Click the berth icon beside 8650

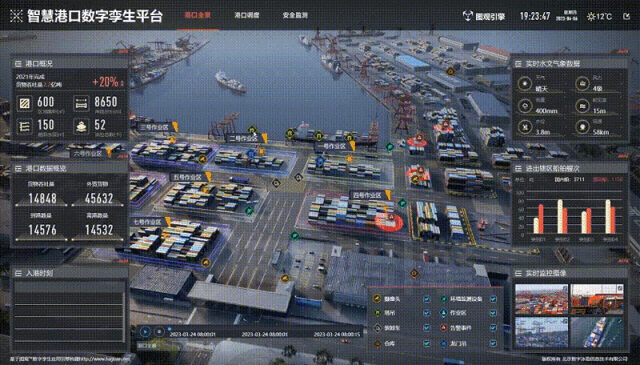click(81, 104)
